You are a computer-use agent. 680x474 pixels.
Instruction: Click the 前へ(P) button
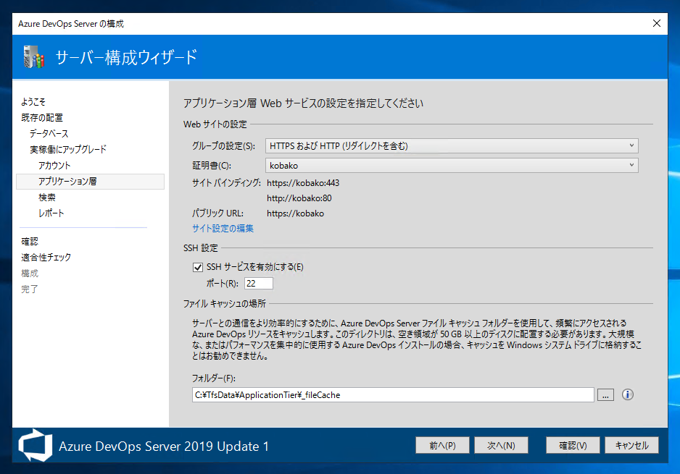point(442,445)
